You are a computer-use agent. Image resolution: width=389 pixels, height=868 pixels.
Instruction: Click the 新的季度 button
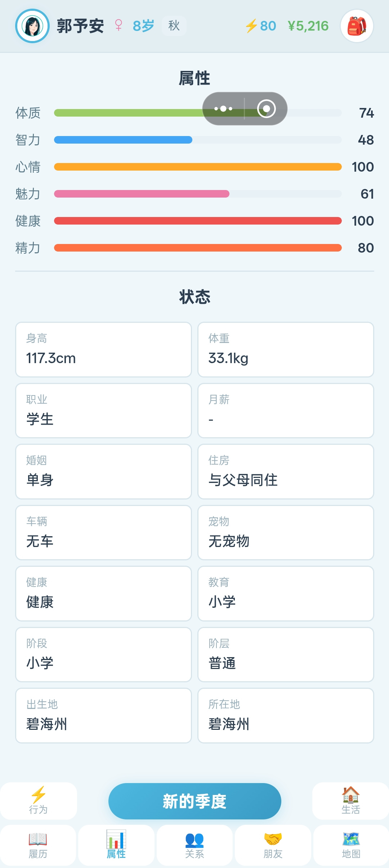point(194,801)
